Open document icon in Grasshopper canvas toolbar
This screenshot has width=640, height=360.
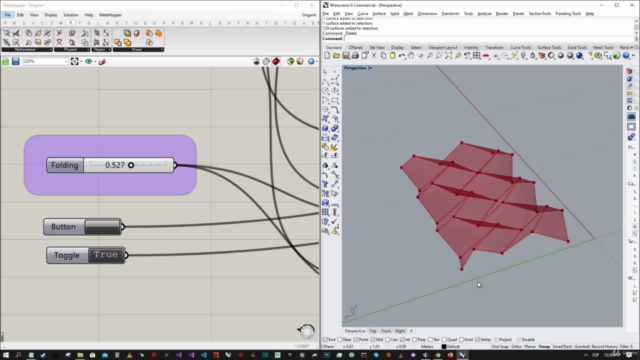click(6, 62)
